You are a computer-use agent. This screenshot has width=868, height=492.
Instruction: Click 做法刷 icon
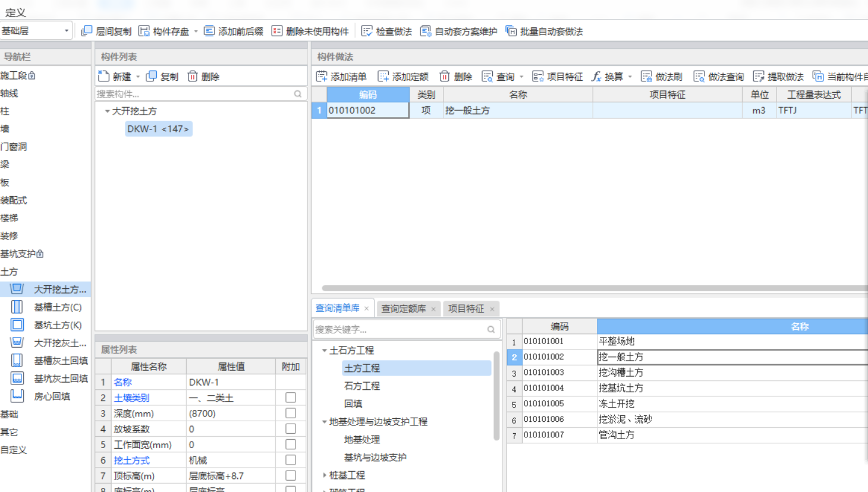[647, 76]
